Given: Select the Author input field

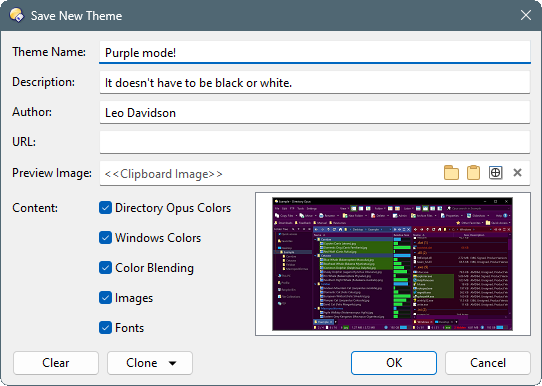Looking at the screenshot, I should [315, 113].
